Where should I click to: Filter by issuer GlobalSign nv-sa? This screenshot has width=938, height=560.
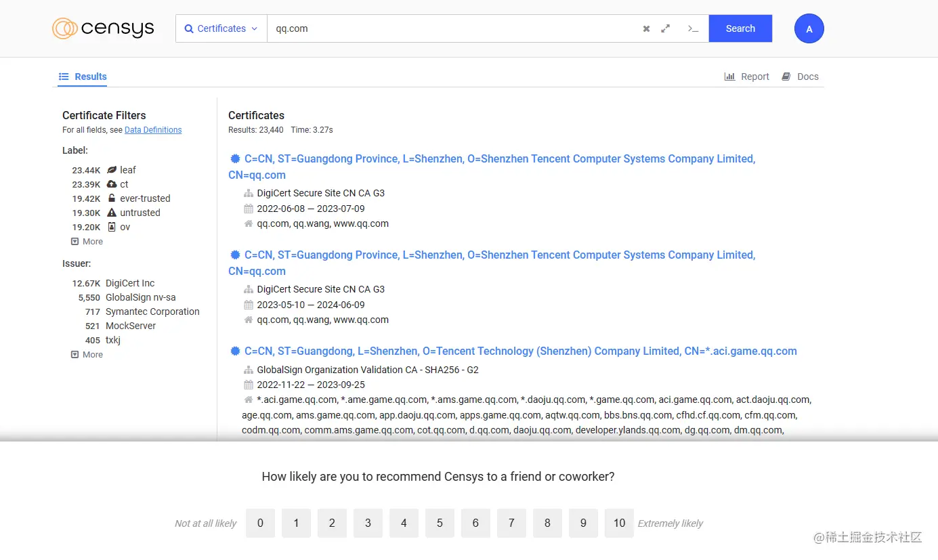point(140,297)
